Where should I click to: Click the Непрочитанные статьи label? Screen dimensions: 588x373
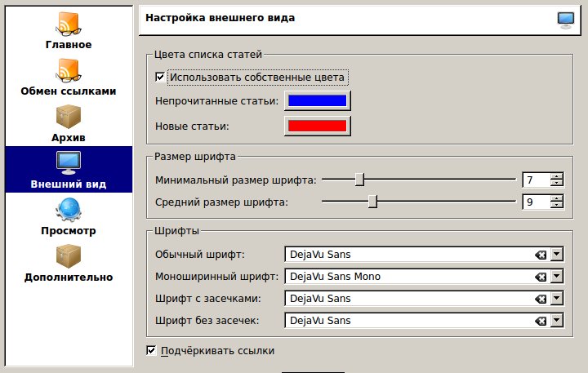point(216,101)
